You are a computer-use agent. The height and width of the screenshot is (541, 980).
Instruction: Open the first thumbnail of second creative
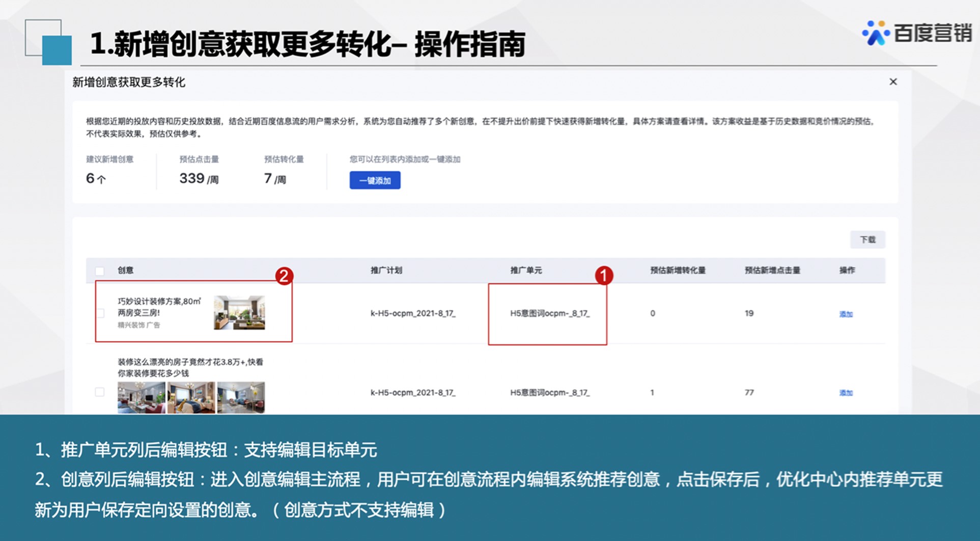[141, 397]
